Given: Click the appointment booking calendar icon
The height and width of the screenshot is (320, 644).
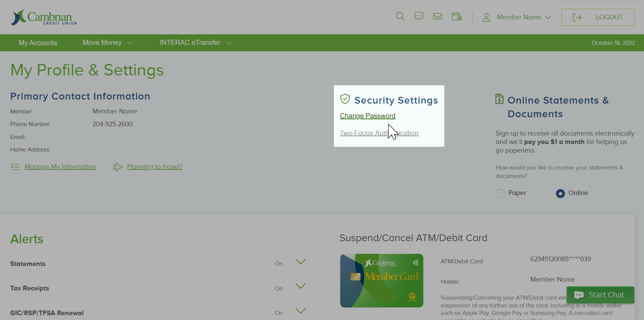Looking at the screenshot, I should (x=457, y=16).
